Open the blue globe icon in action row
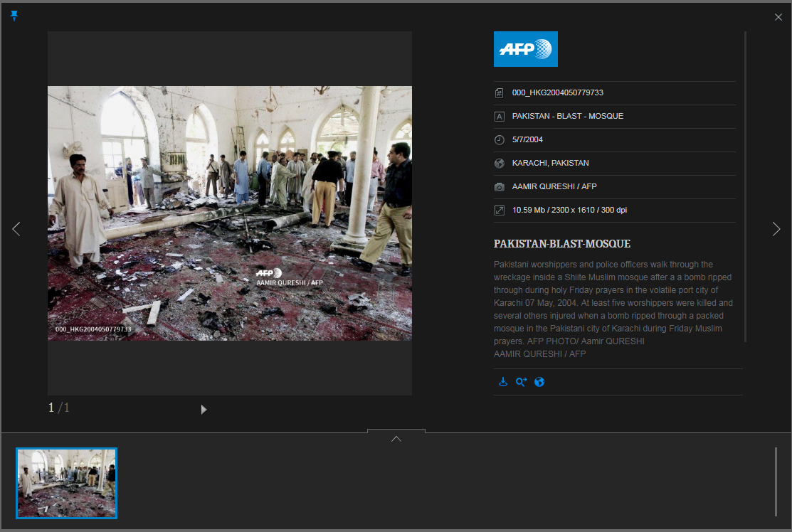This screenshot has width=792, height=532. [539, 382]
